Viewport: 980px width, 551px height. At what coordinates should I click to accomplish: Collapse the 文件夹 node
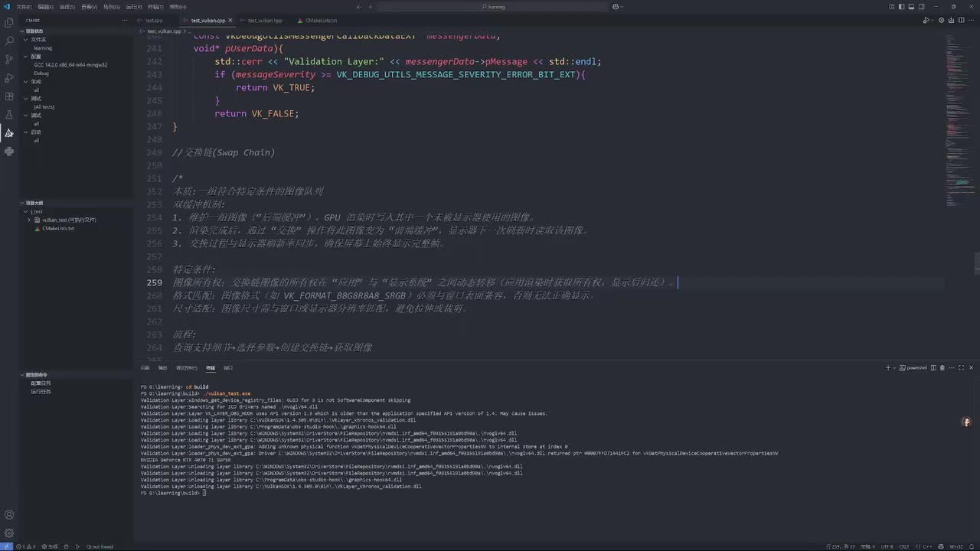click(27, 39)
